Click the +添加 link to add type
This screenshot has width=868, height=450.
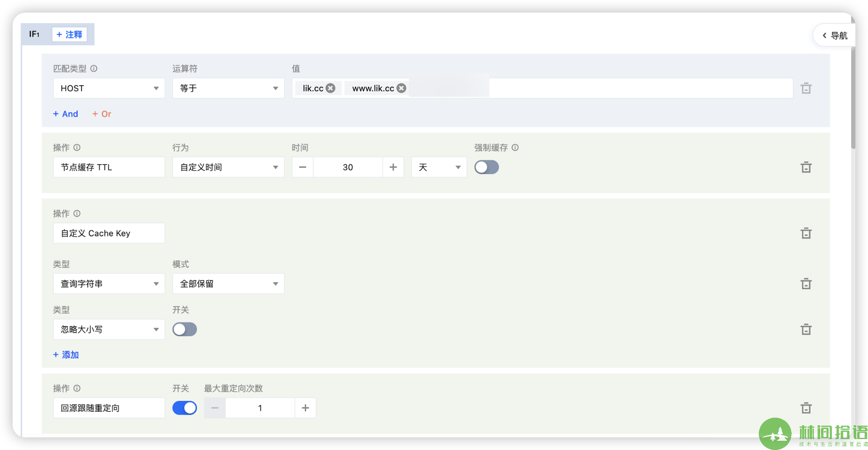66,355
